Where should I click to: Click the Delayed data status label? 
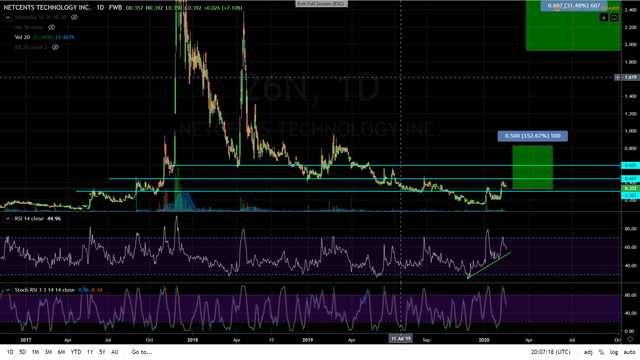610,8
